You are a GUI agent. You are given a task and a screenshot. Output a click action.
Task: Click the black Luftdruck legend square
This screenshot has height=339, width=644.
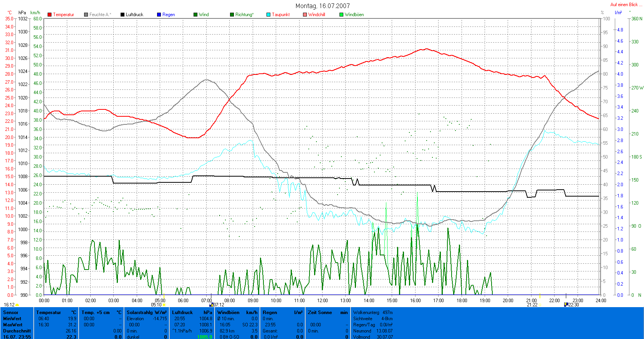pyautogui.click(x=123, y=15)
